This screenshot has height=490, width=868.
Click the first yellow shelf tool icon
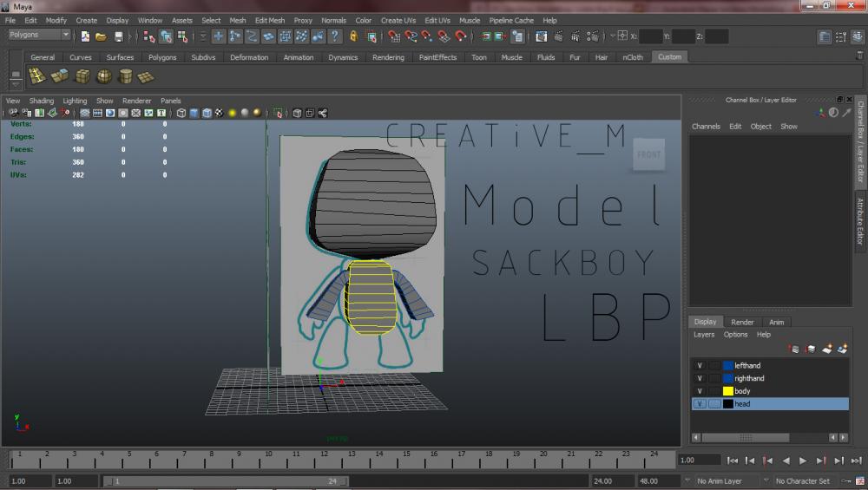click(37, 75)
